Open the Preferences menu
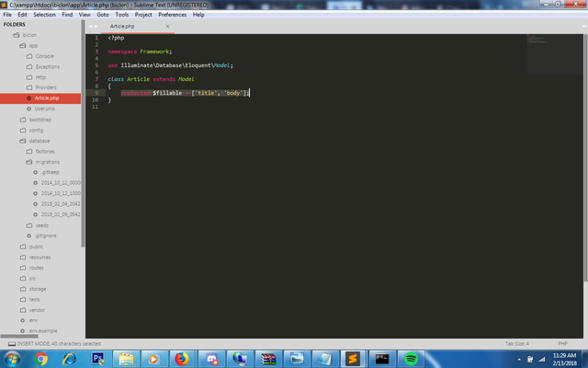Screen dimensions: 588x368 (172, 15)
